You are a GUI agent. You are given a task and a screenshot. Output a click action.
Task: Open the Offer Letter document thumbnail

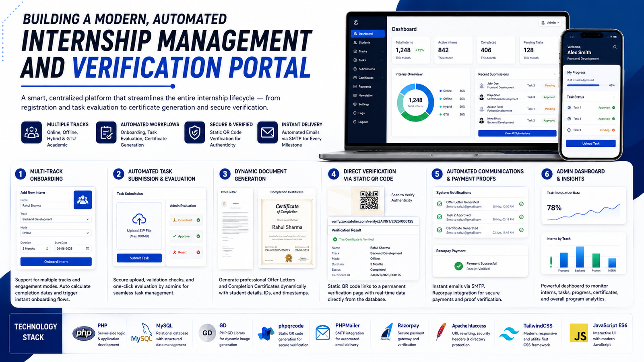(235, 228)
